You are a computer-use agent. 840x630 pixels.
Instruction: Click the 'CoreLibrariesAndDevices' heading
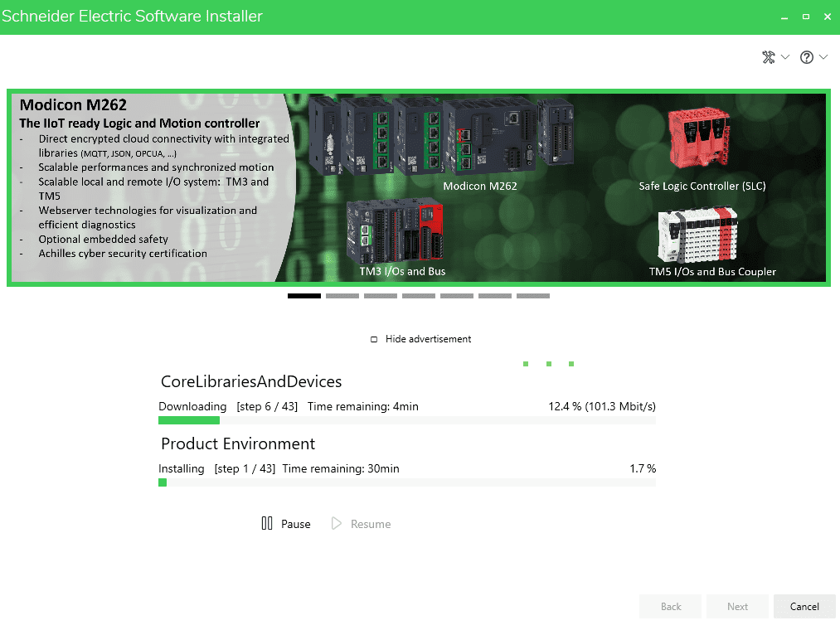click(251, 381)
